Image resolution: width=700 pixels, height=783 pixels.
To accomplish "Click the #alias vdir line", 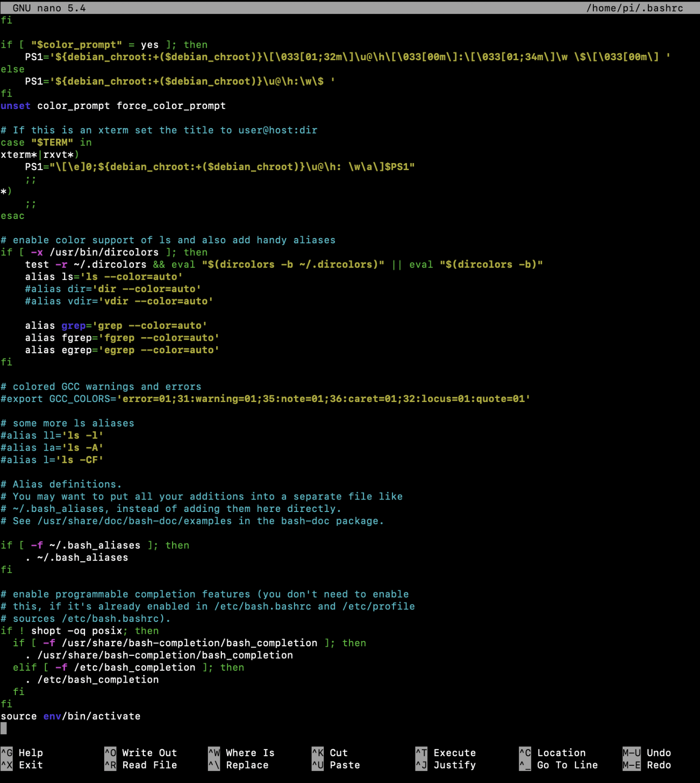I will click(x=119, y=301).
